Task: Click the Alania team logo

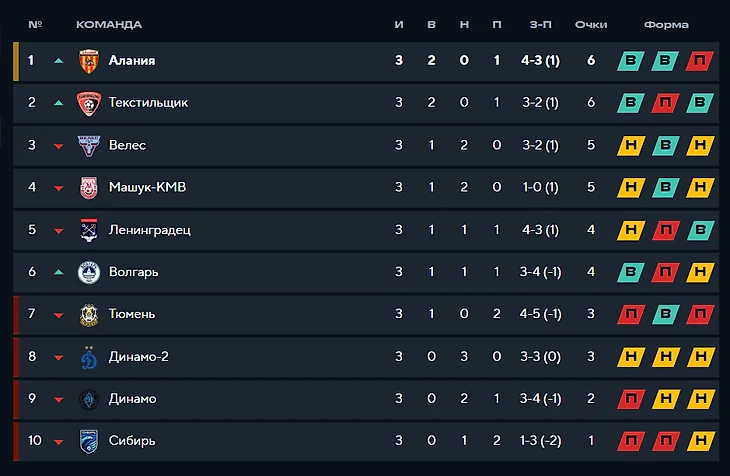Action: pyautogui.click(x=89, y=61)
